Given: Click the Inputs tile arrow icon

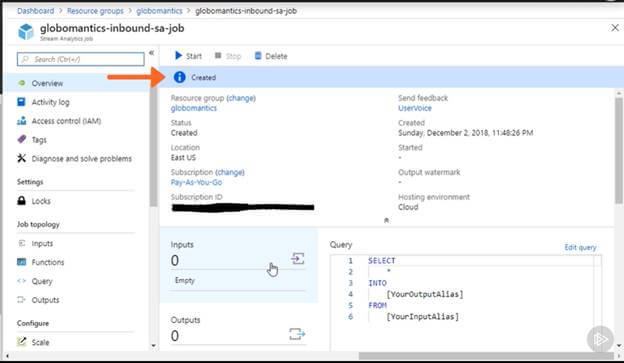Looking at the screenshot, I should click(x=297, y=259).
